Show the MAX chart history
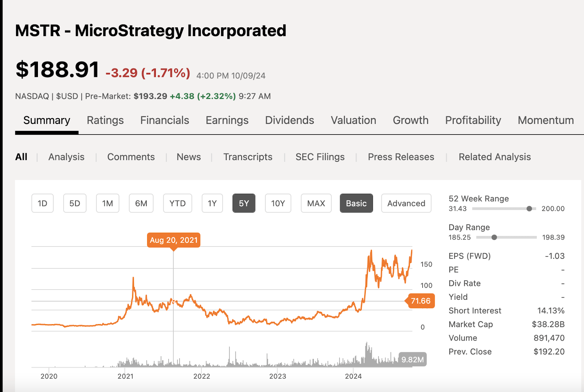 316,203
